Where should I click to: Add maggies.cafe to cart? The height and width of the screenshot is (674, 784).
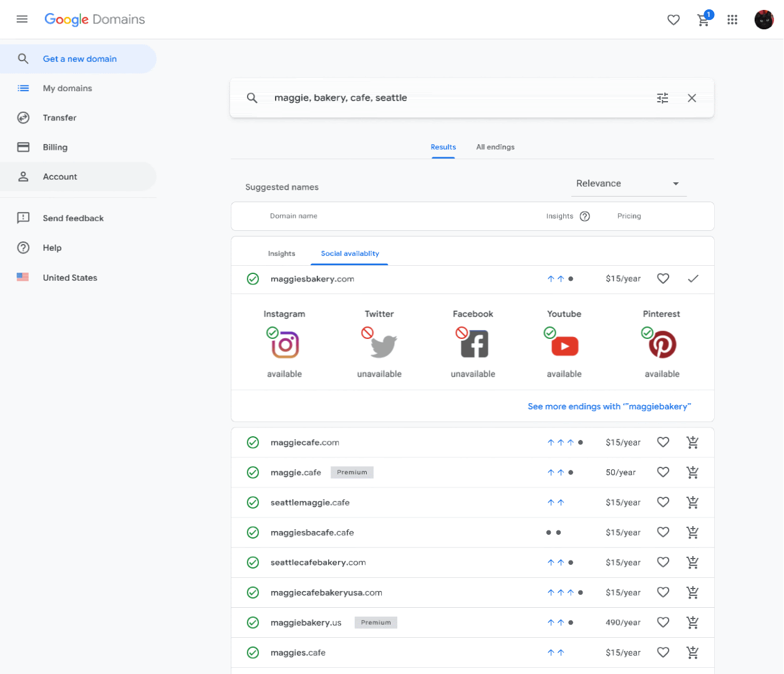pyautogui.click(x=692, y=652)
